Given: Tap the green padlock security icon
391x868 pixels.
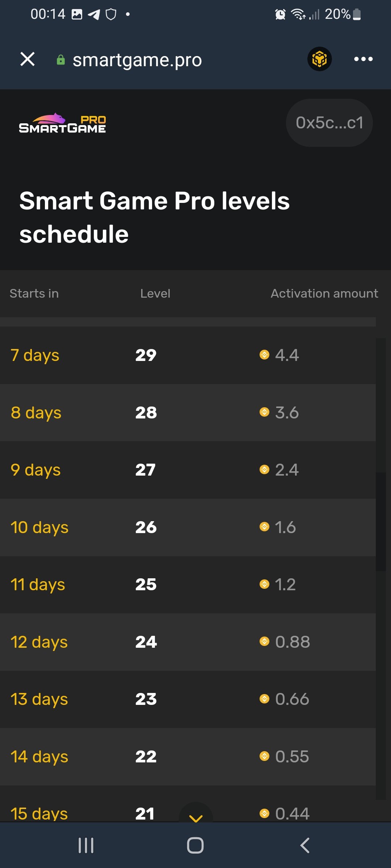Looking at the screenshot, I should click(x=61, y=60).
